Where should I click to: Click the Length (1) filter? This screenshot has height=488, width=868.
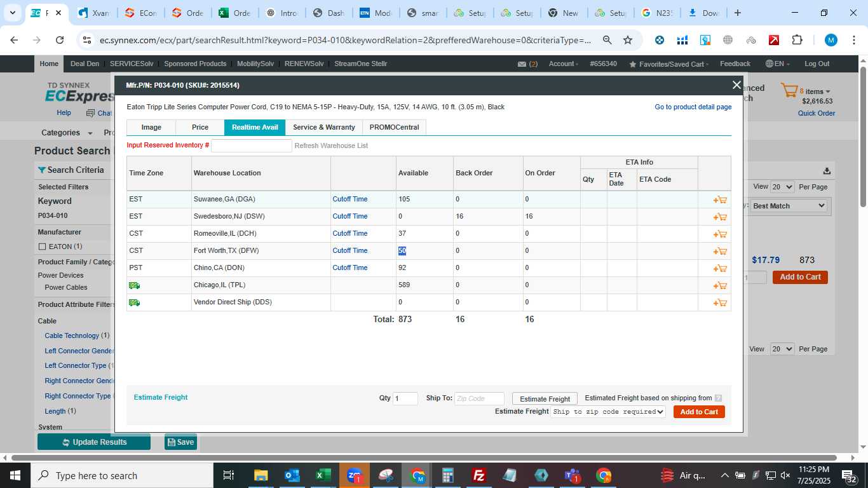(x=60, y=411)
